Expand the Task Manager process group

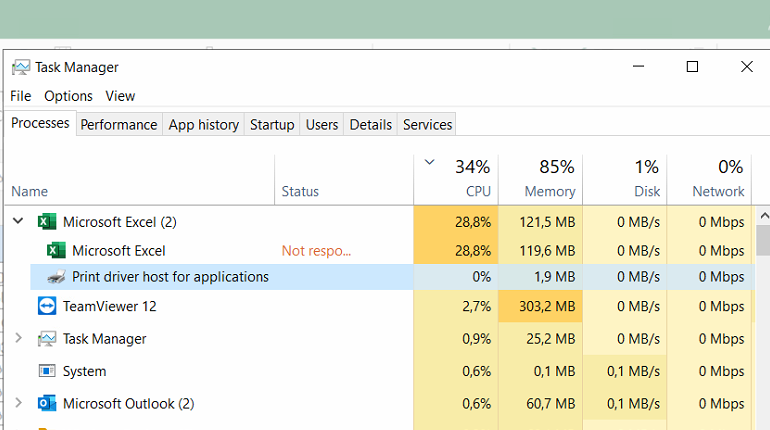[18, 339]
